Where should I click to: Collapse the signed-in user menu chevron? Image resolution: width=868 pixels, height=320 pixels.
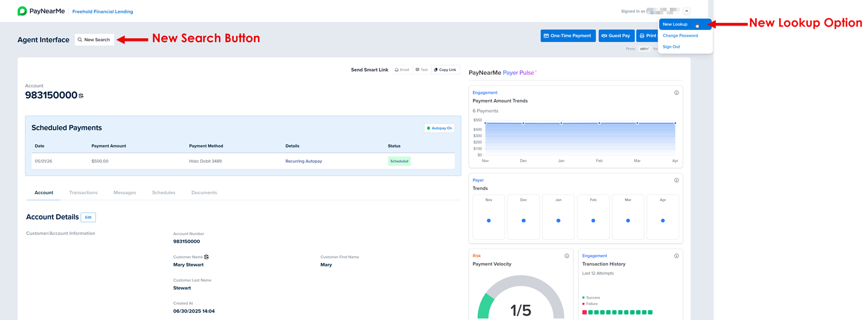[687, 11]
